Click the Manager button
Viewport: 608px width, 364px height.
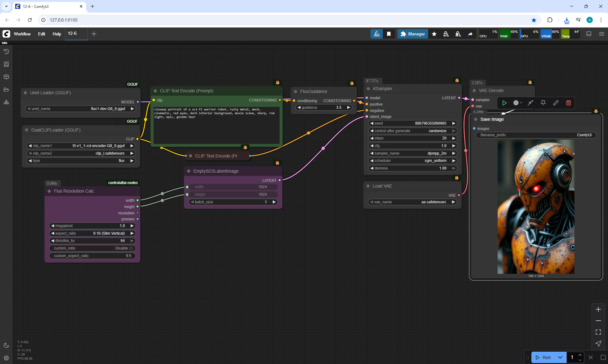coord(413,34)
